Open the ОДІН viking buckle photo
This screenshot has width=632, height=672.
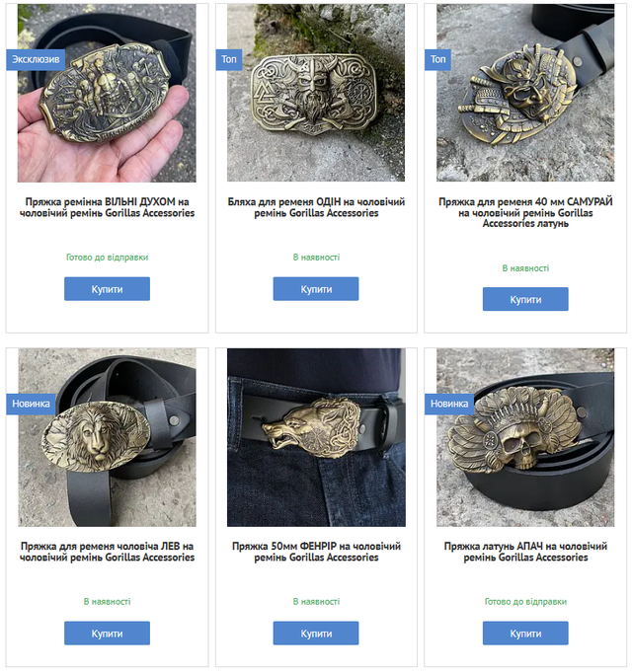[316, 93]
